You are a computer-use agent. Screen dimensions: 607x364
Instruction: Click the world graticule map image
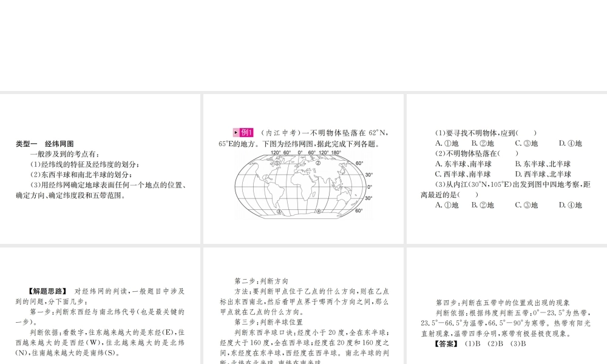[x=304, y=185]
